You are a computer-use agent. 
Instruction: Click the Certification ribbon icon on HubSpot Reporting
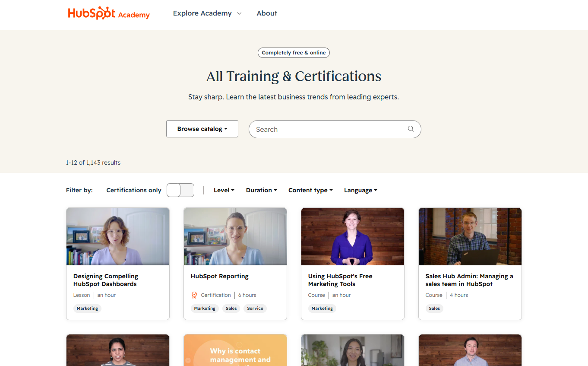point(194,295)
